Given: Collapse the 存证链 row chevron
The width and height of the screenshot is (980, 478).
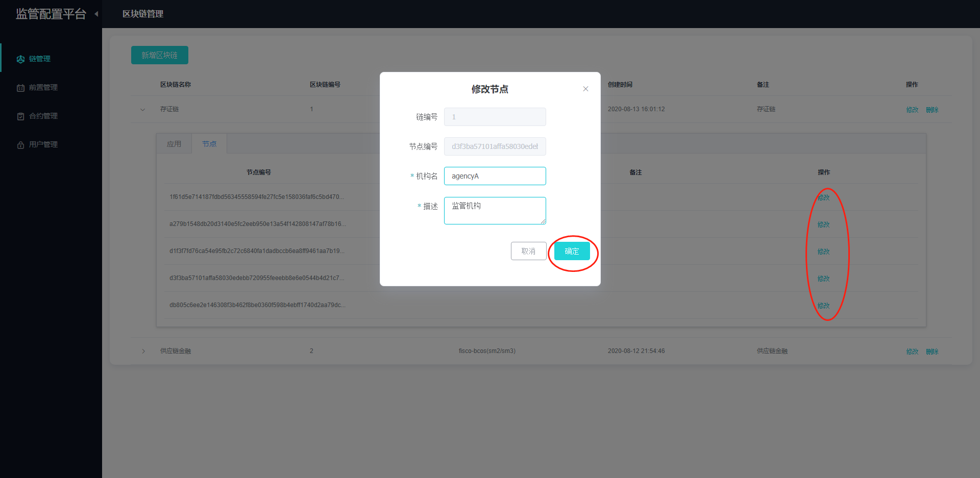Looking at the screenshot, I should pyautogui.click(x=143, y=109).
